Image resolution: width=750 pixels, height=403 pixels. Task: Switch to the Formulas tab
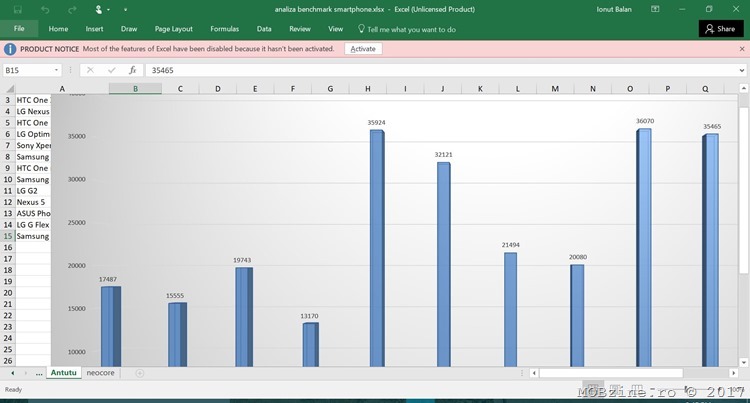224,29
